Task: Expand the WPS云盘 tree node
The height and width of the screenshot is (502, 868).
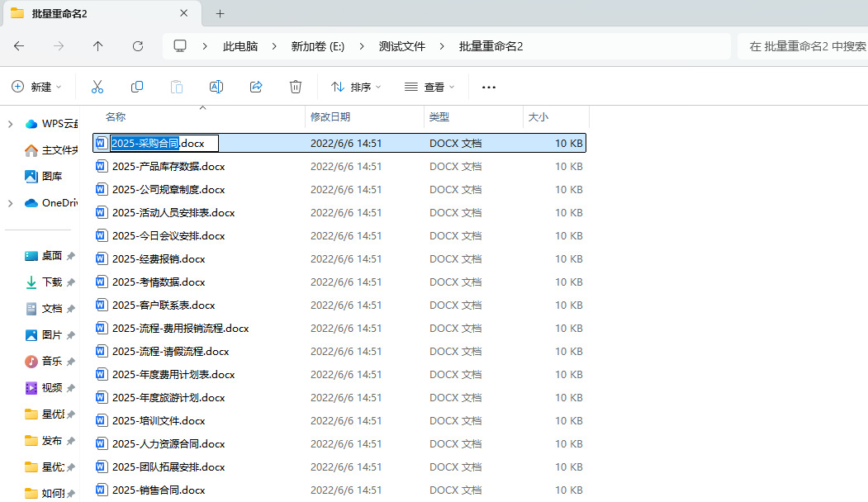Action: coord(11,124)
